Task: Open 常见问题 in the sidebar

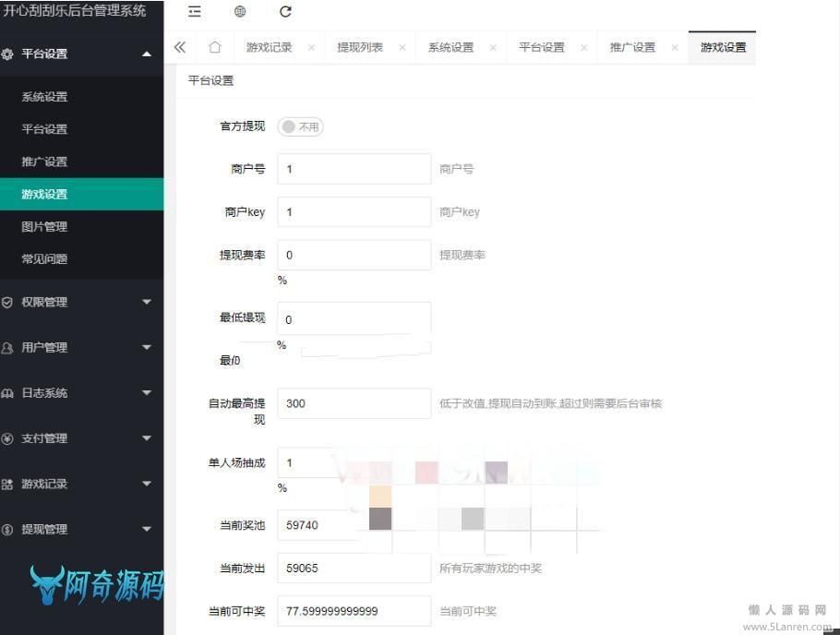Action: [44, 259]
